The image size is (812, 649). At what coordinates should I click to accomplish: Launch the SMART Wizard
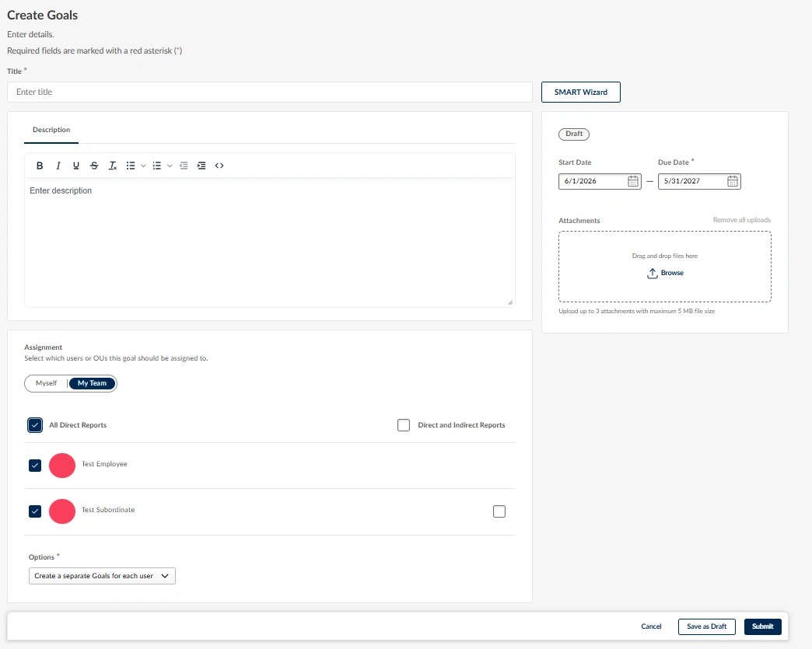580,92
